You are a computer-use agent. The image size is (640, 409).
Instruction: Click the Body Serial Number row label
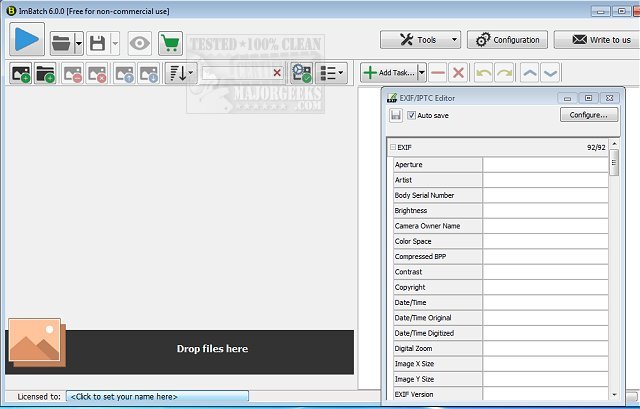pyautogui.click(x=438, y=196)
